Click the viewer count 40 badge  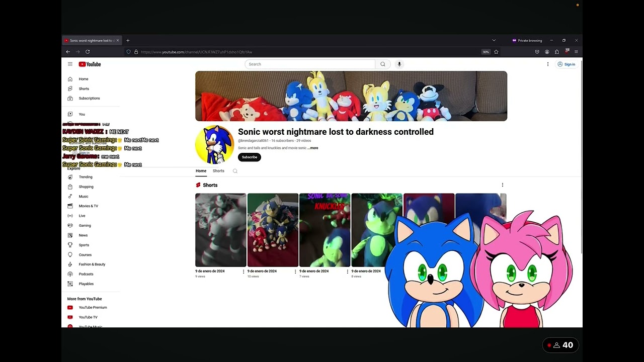tap(561, 345)
